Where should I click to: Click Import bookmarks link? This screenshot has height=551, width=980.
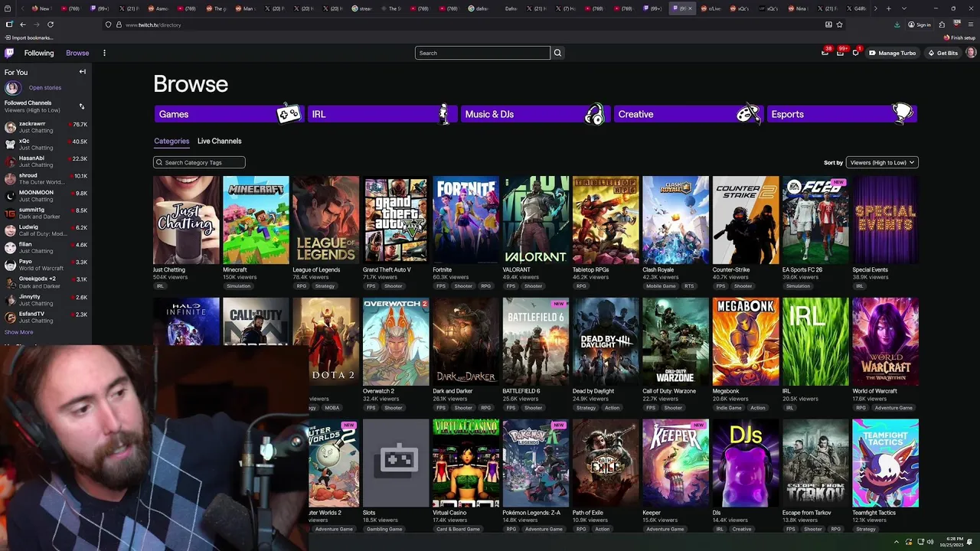(30, 37)
